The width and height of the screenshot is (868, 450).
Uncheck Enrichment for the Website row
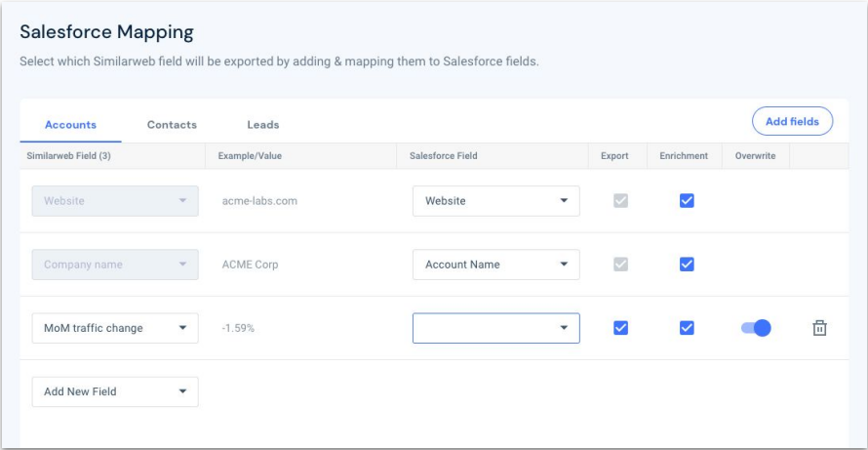[687, 201]
